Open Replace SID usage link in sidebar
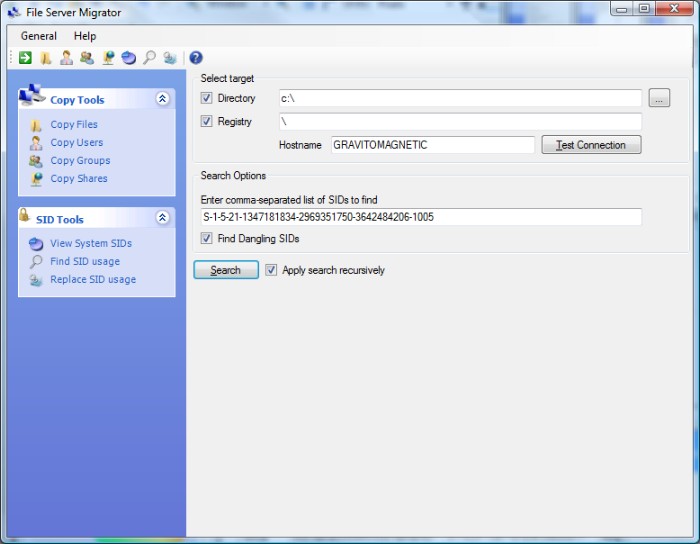The height and width of the screenshot is (544, 700). (93, 279)
